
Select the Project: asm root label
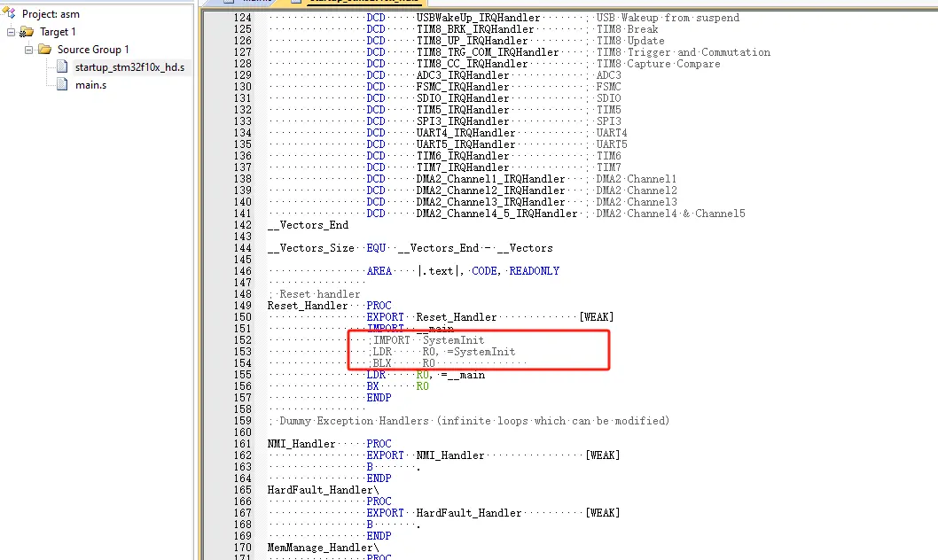51,14
